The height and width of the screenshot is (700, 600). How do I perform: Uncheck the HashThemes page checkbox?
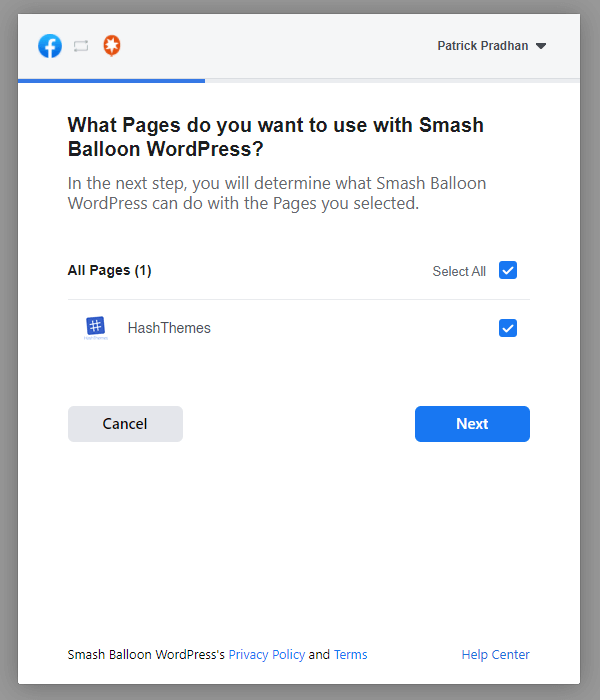508,328
